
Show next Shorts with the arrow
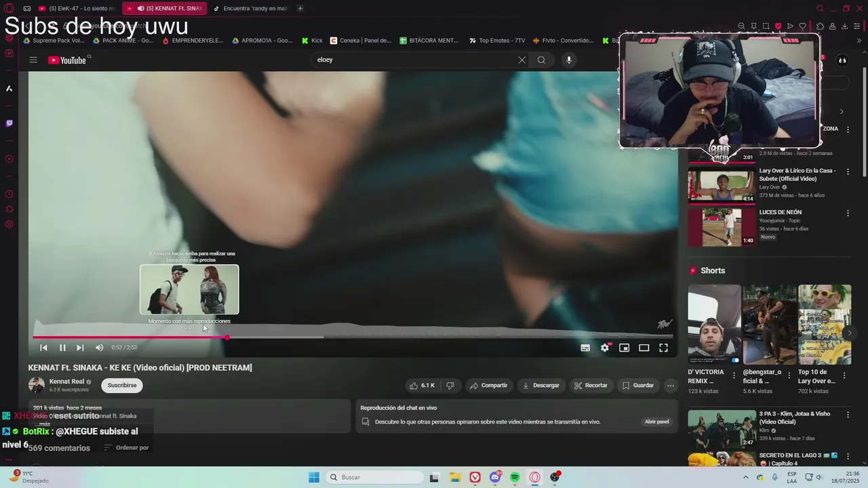click(850, 333)
